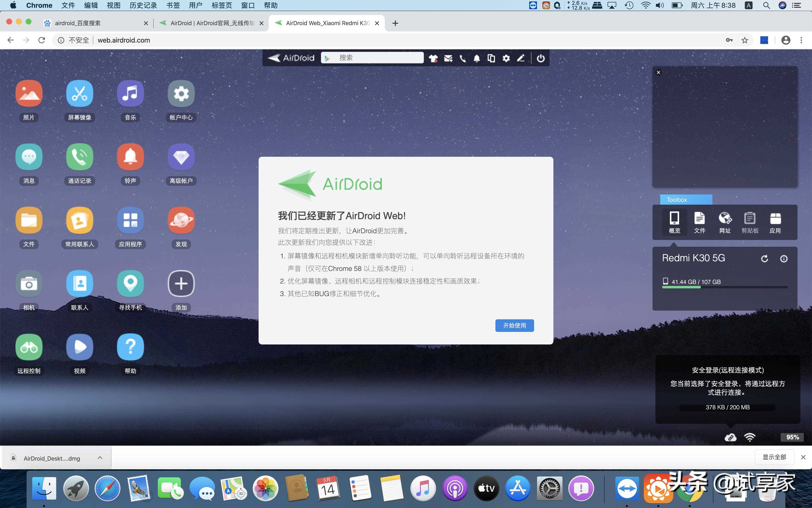
Task: Open the 书签 menu in menu bar
Action: click(x=173, y=5)
